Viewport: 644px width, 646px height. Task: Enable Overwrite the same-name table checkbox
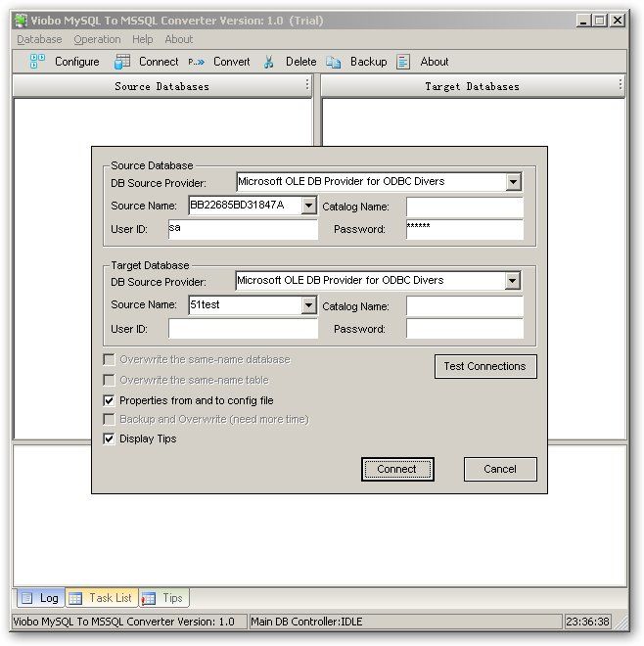(x=110, y=380)
